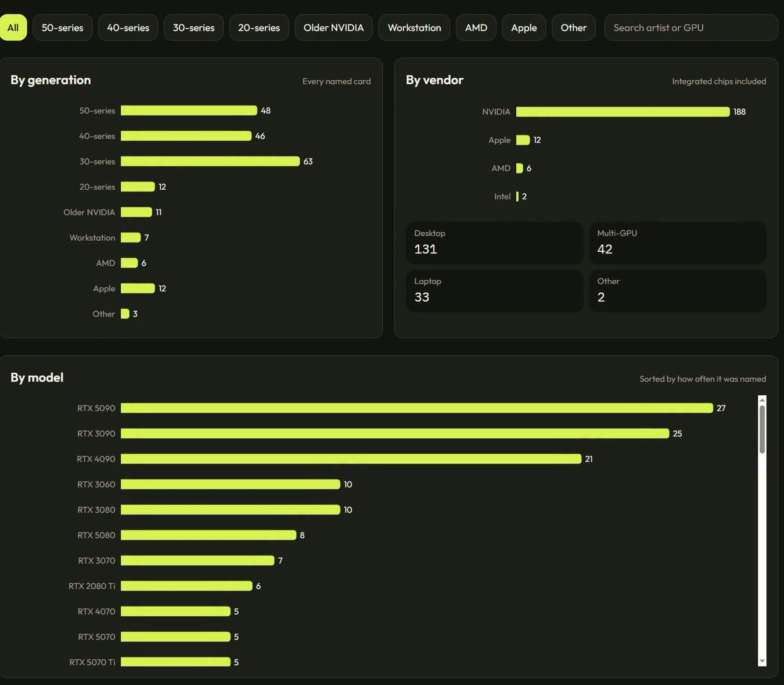Screen dimensions: 784x685
Task: Select the Older NVIDIA filter chip
Action: point(334,27)
